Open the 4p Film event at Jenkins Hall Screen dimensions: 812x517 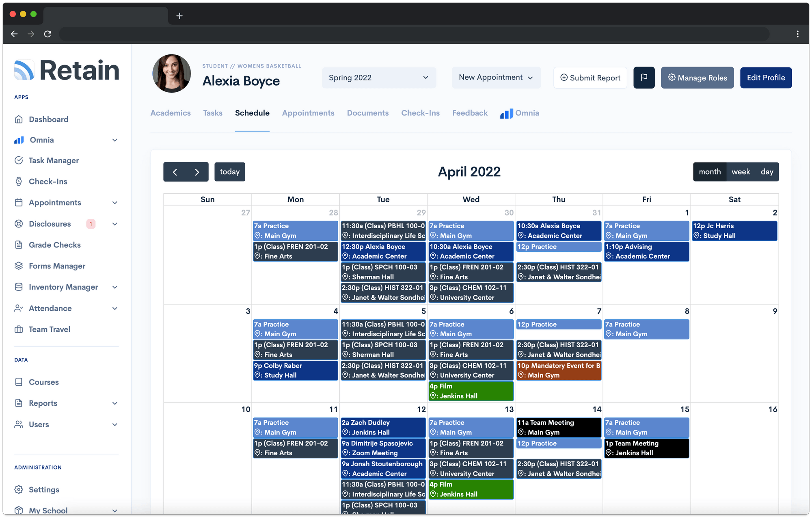pyautogui.click(x=471, y=391)
